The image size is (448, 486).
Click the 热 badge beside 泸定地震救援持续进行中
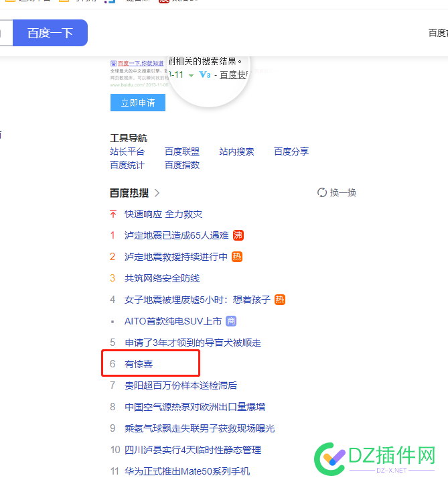pos(237,257)
